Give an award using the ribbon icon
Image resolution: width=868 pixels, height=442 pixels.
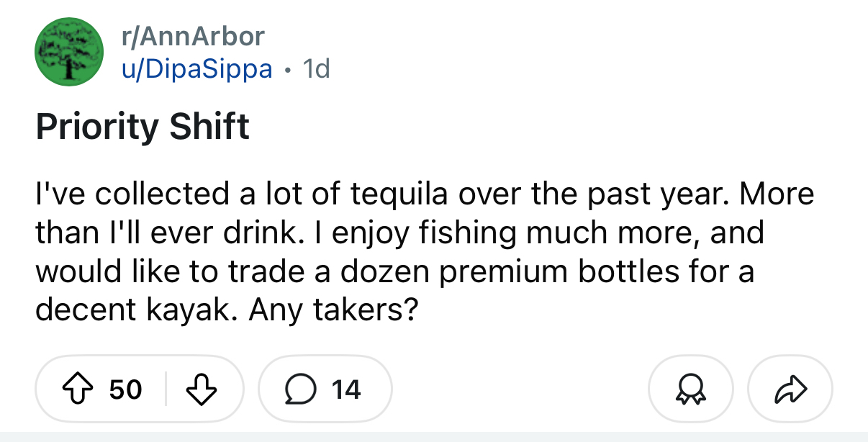tap(690, 389)
